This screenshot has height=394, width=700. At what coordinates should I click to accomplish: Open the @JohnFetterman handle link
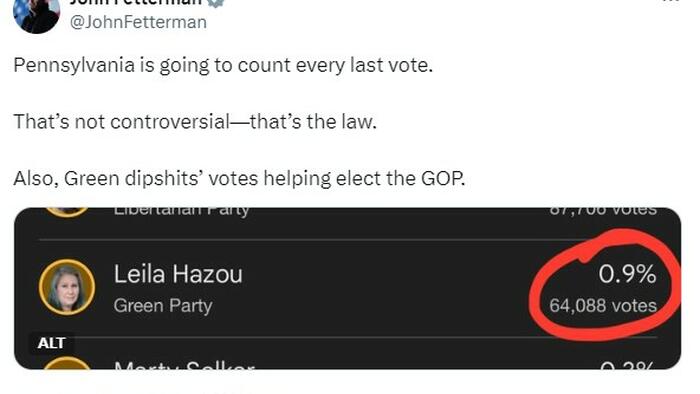pos(138,22)
